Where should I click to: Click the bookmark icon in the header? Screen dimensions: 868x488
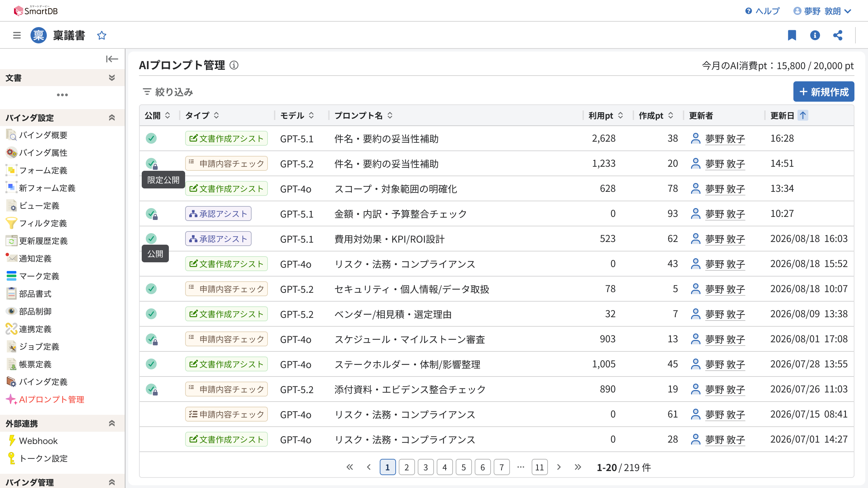(792, 35)
